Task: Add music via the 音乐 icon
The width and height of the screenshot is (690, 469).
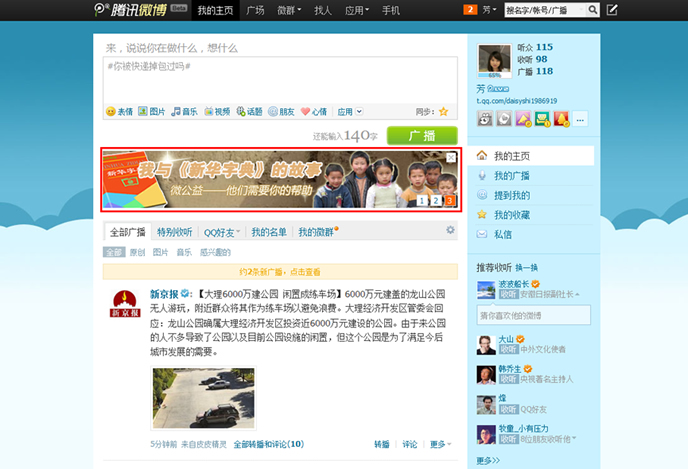Action: pyautogui.click(x=184, y=111)
